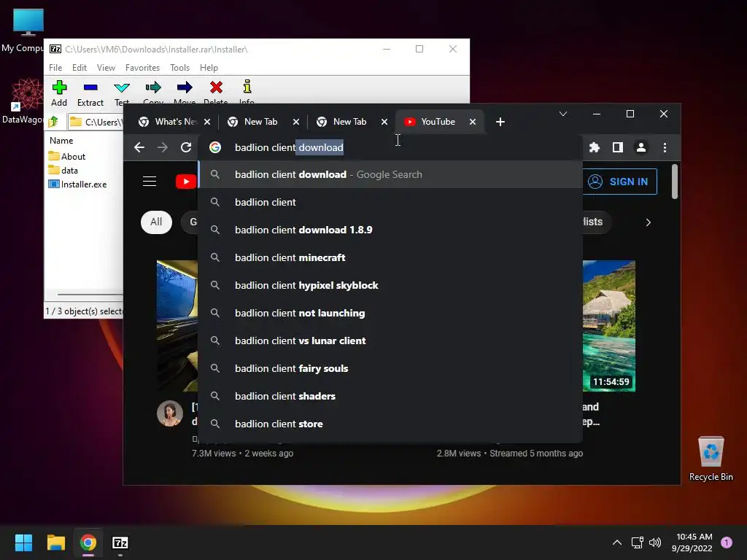Open the notification badge in the taskbar
This screenshot has width=747, height=560.
tap(727, 542)
